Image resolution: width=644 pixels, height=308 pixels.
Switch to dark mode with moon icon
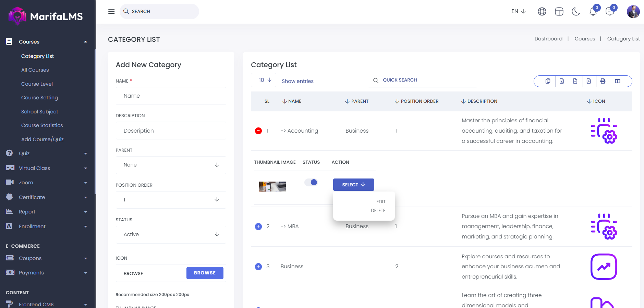coord(576,12)
